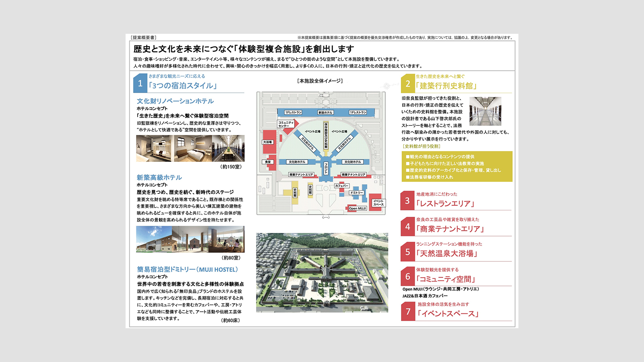Open the 文化財リノベーションホテル heading

(x=175, y=101)
